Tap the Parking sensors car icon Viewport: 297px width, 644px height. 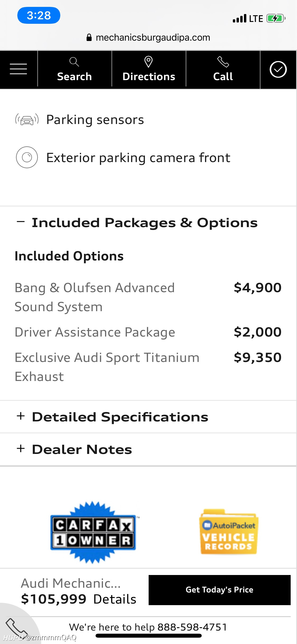pos(27,120)
